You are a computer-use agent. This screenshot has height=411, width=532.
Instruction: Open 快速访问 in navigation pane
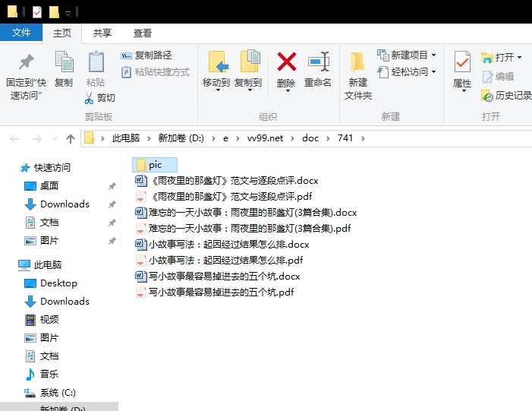tap(46, 167)
